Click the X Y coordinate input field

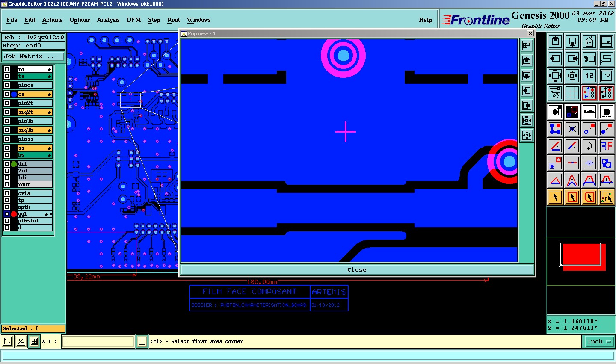click(98, 341)
